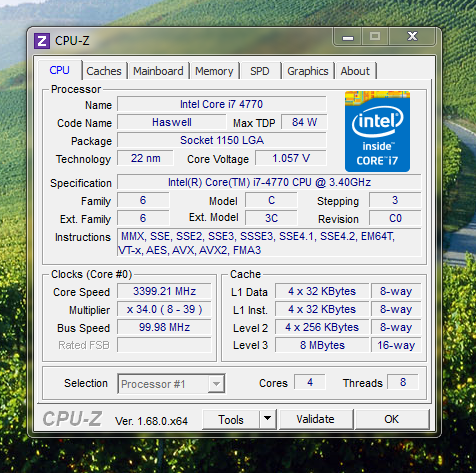Switch to the Graphics tab
Viewport: 476px width, 473px height.
coord(308,71)
